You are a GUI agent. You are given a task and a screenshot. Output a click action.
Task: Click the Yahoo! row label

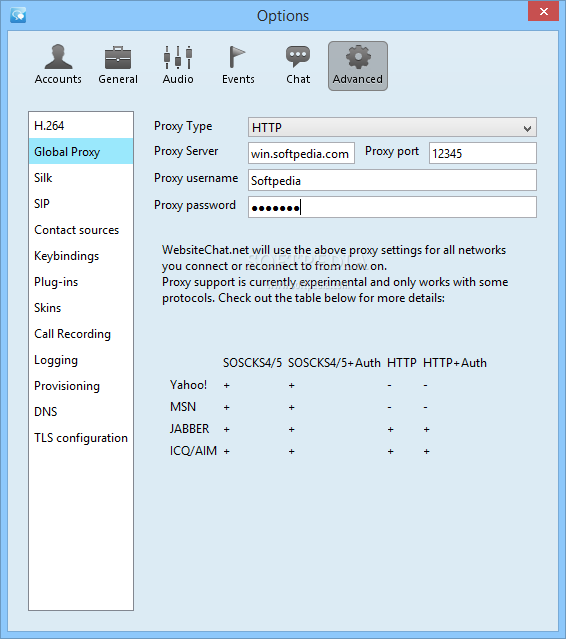pyautogui.click(x=188, y=385)
